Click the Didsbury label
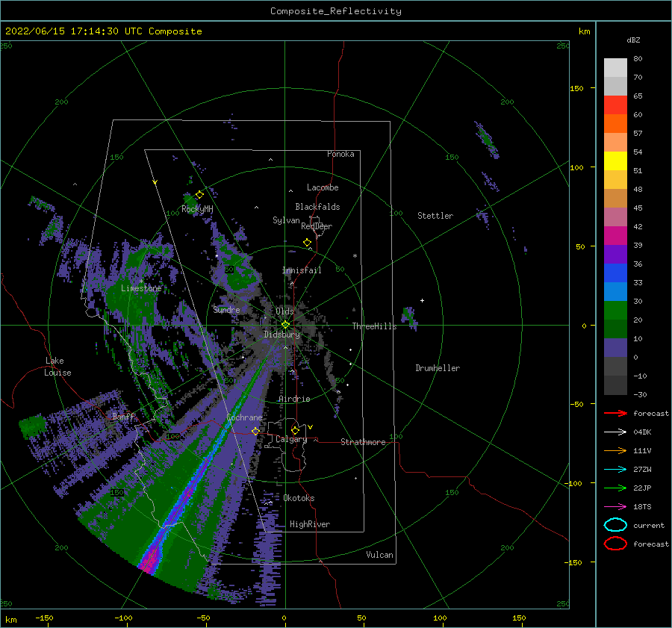 pos(282,335)
